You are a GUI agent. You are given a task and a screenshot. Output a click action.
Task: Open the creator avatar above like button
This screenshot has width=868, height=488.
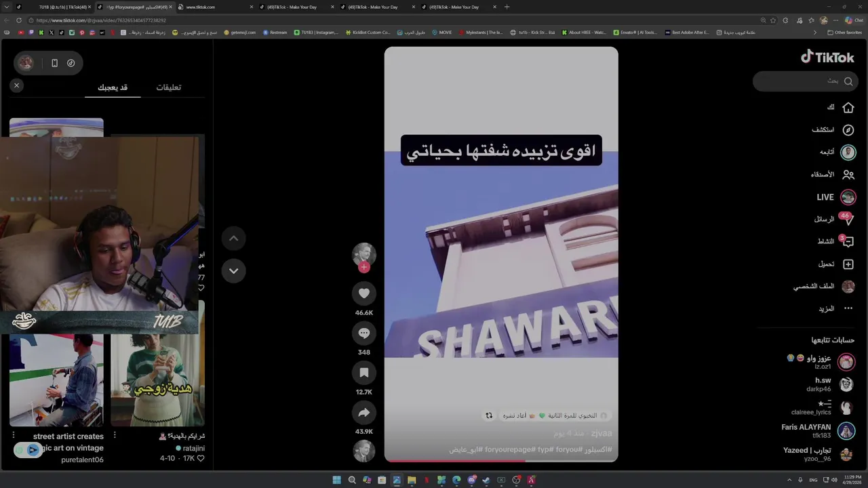coord(364,253)
